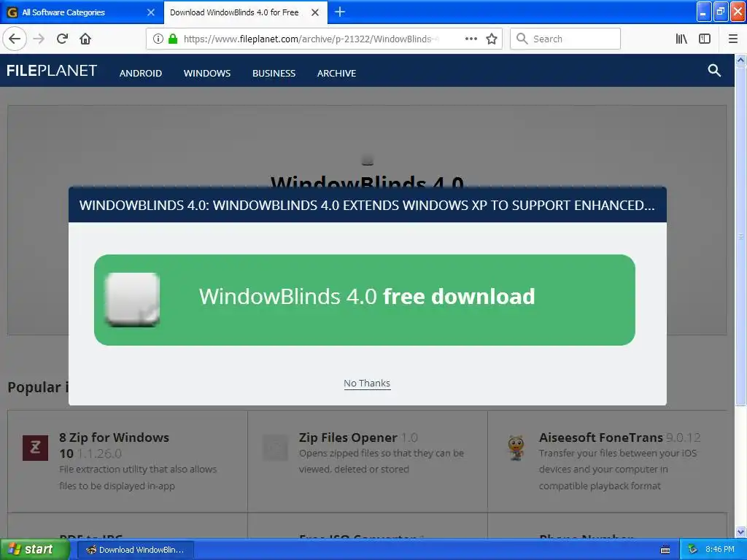Click scrollbar up arrow

pyautogui.click(x=740, y=60)
